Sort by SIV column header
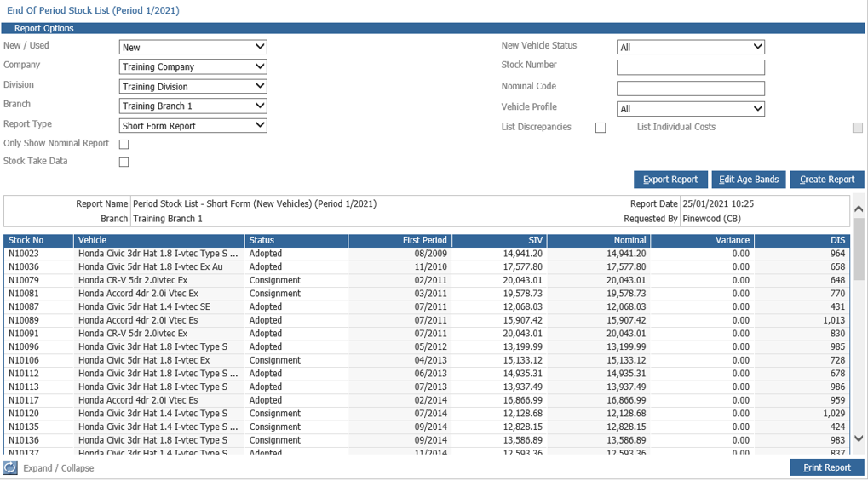This screenshot has width=868, height=481. pos(499,240)
